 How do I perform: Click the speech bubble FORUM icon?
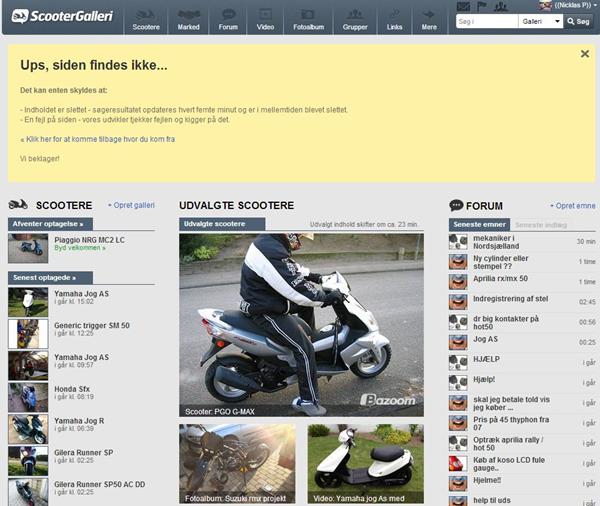click(456, 206)
